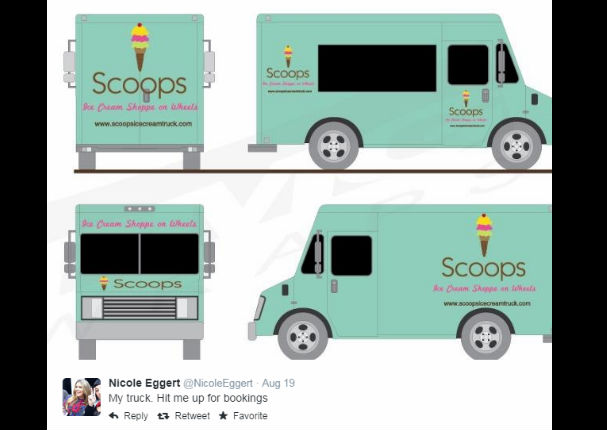The height and width of the screenshot is (430, 607).
Task: Click the Reply arrow icon
Action: coord(113,416)
